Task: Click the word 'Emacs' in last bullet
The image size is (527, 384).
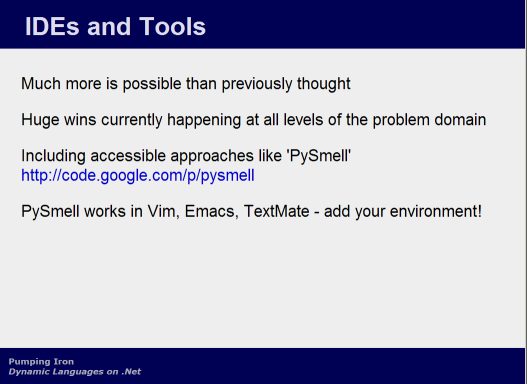Action: click(x=211, y=212)
